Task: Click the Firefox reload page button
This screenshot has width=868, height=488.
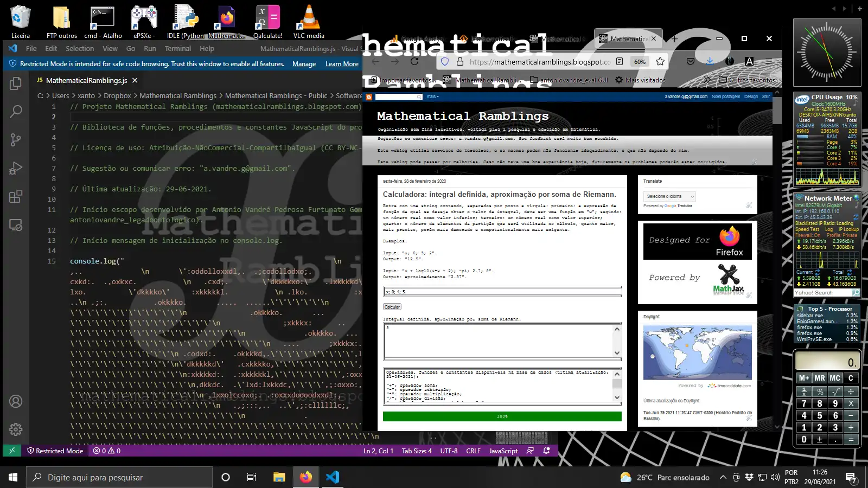Action: point(414,62)
